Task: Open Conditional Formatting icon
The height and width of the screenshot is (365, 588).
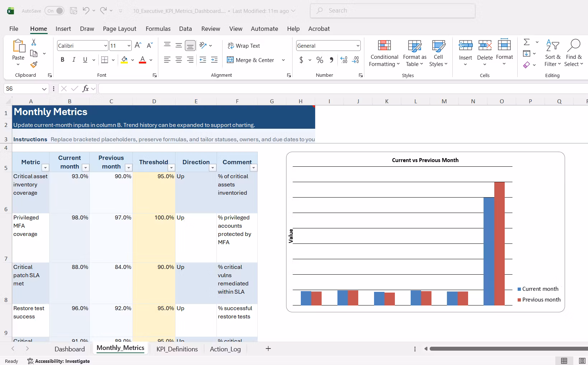Action: tap(384, 46)
